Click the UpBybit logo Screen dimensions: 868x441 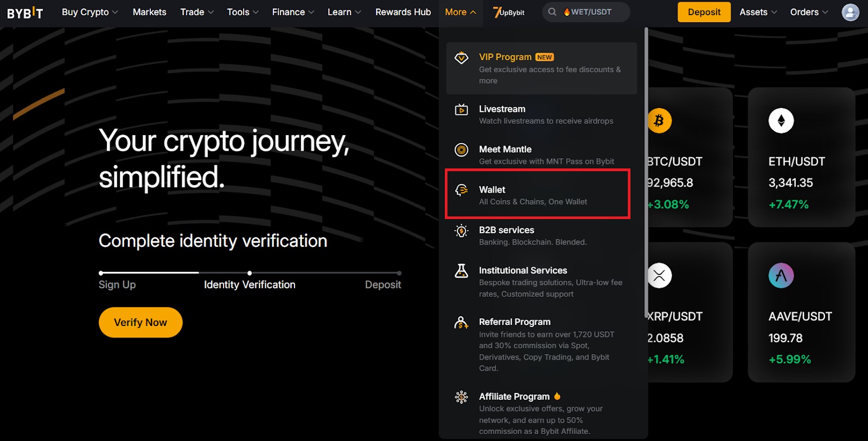coord(508,12)
